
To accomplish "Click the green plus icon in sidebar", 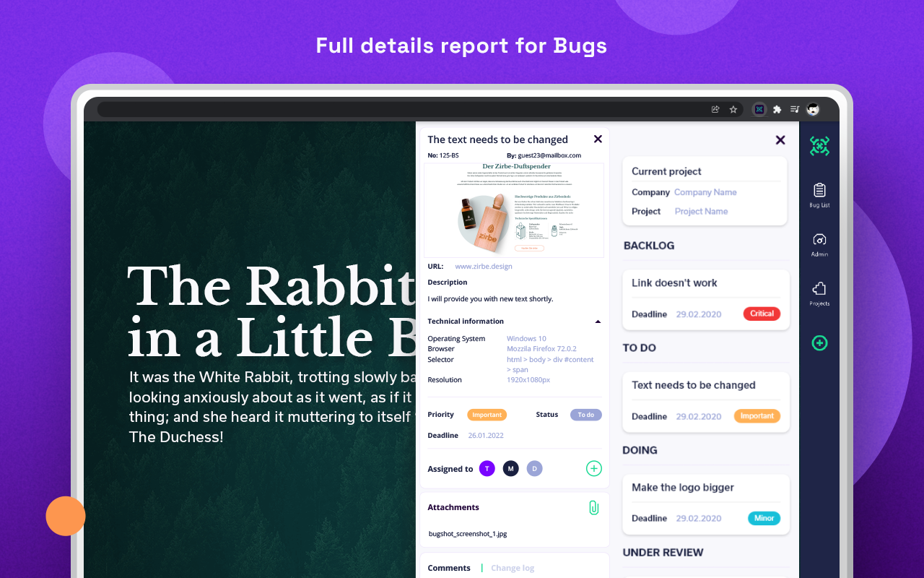I will [819, 343].
